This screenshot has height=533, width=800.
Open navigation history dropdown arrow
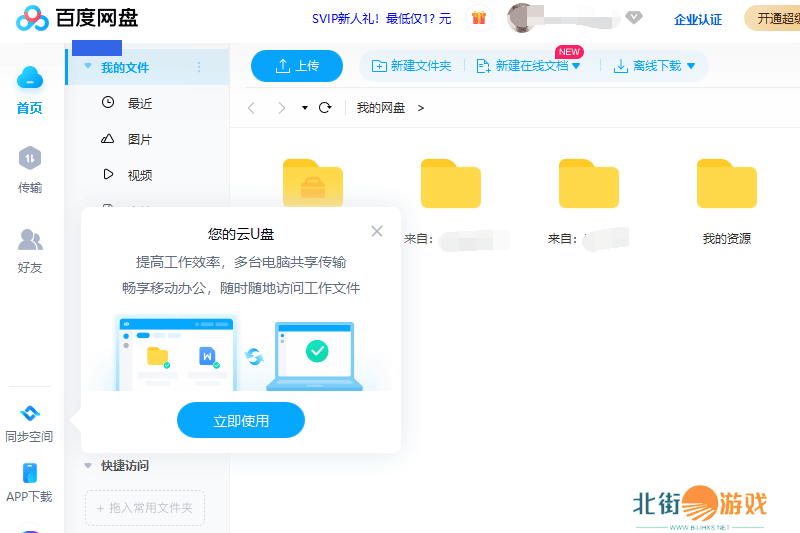pyautogui.click(x=304, y=108)
